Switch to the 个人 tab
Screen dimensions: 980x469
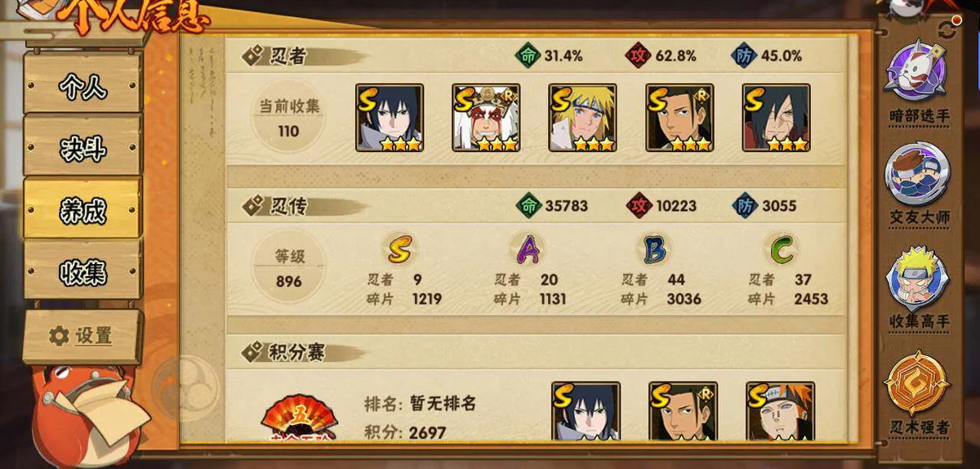pyautogui.click(x=82, y=86)
